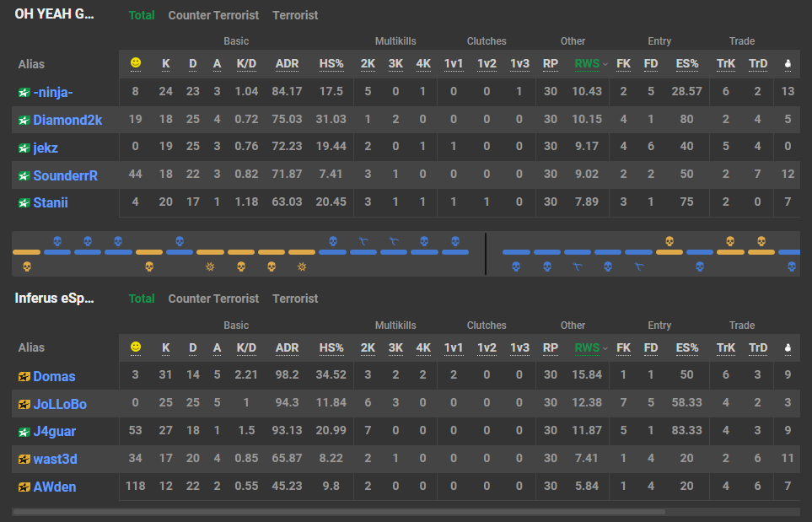Click the flag icon beside SounderrR
This screenshot has height=522, width=812.
[24, 176]
